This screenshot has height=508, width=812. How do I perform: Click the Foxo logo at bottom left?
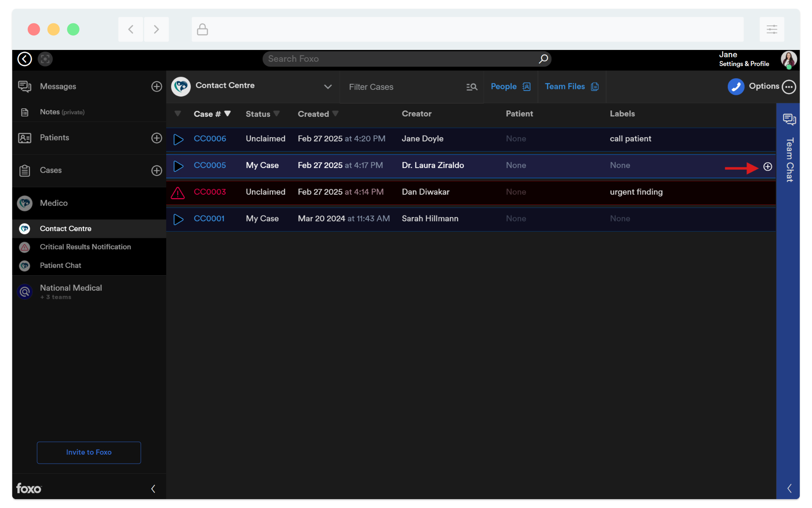29,489
